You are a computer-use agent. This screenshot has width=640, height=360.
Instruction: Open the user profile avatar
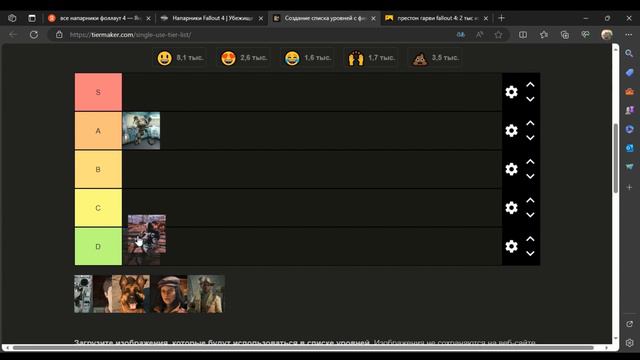coord(607,35)
